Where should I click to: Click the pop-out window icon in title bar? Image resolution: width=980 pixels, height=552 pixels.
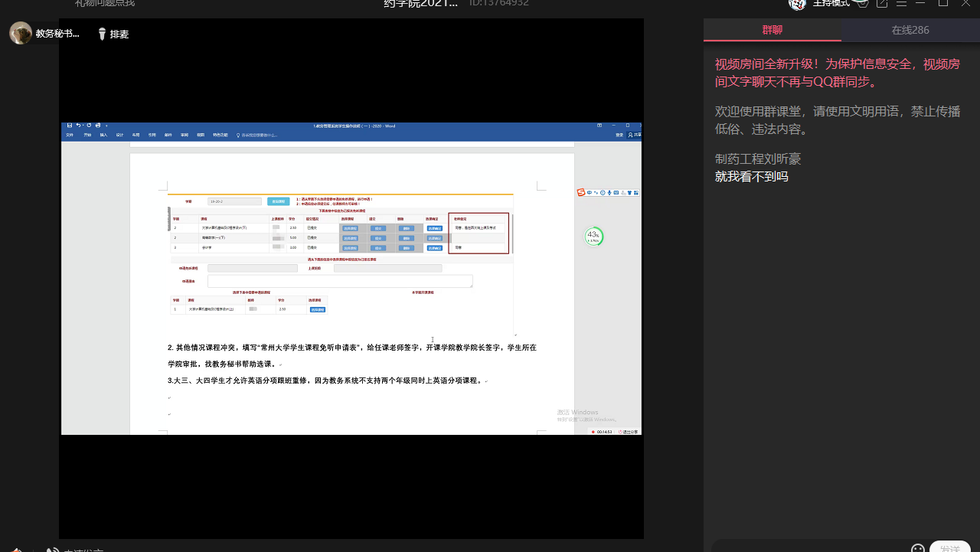coord(882,3)
